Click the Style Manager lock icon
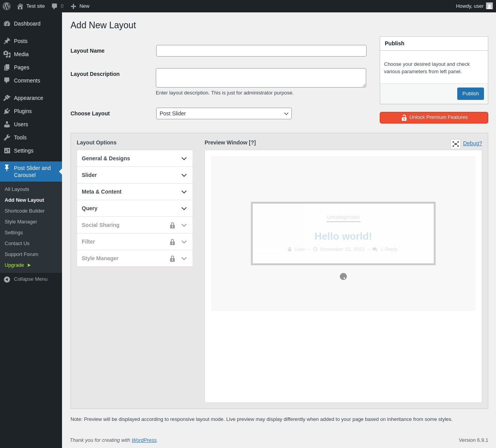This screenshot has height=448, width=496. 172,259
